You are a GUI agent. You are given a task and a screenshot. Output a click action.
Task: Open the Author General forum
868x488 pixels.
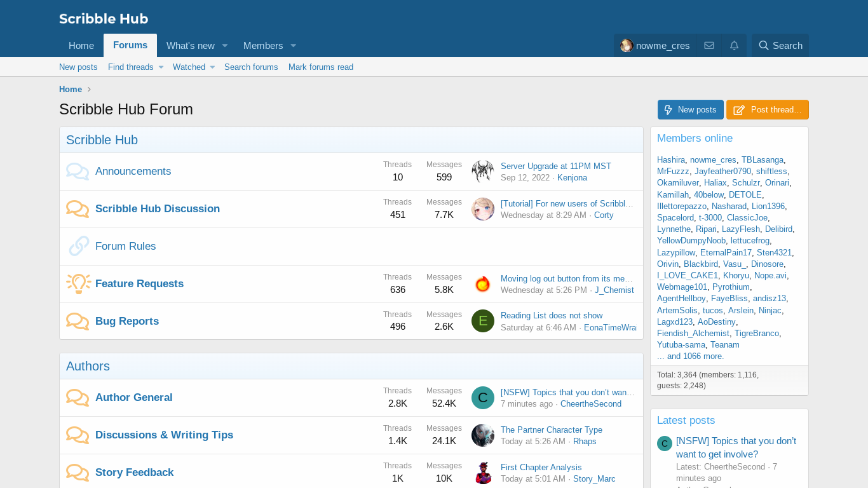tap(134, 397)
